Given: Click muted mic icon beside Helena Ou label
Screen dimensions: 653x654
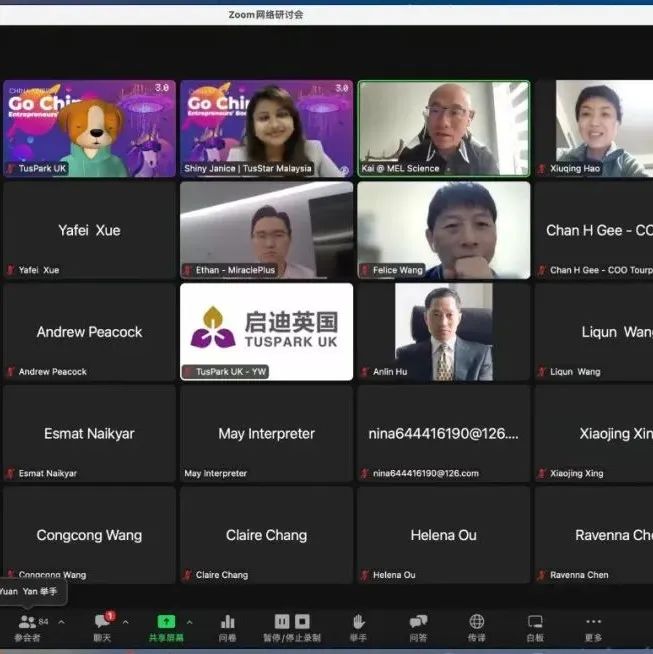Looking at the screenshot, I should tap(365, 575).
